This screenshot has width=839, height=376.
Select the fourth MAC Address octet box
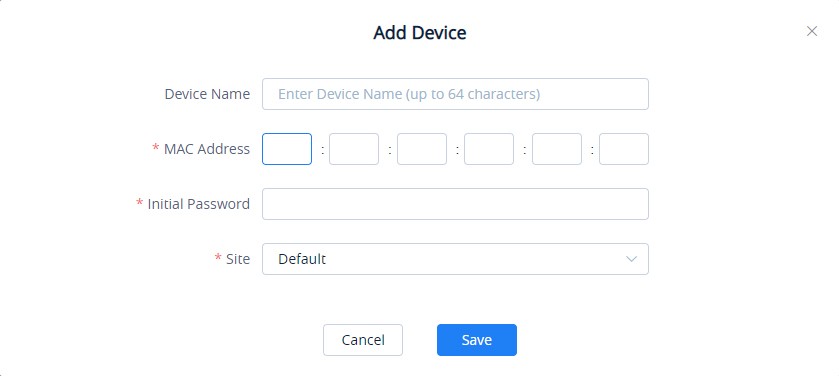click(489, 149)
